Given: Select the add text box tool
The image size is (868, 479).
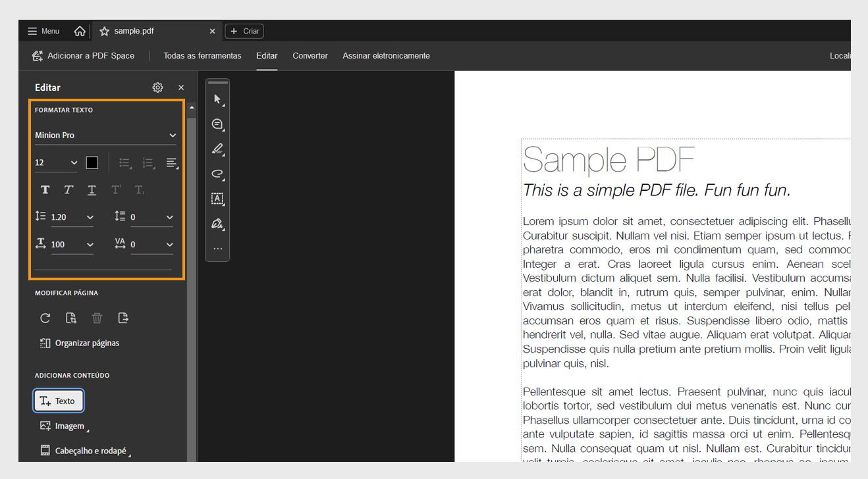Looking at the screenshot, I should 217,198.
